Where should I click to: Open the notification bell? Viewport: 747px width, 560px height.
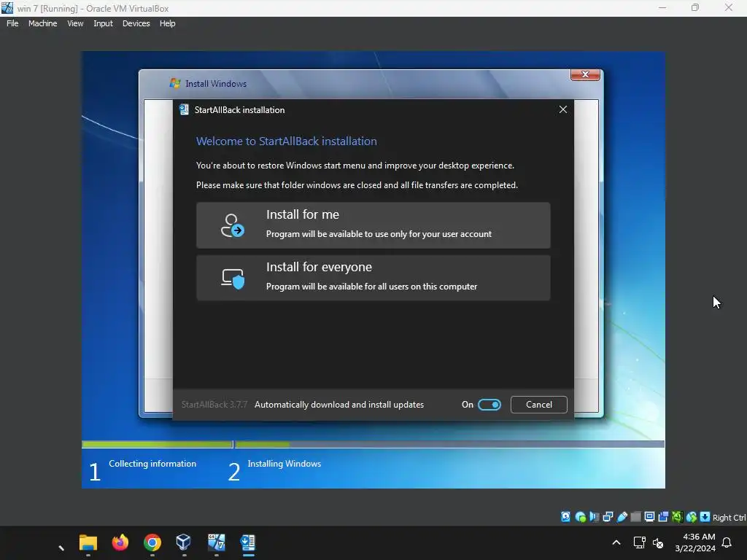click(x=727, y=542)
